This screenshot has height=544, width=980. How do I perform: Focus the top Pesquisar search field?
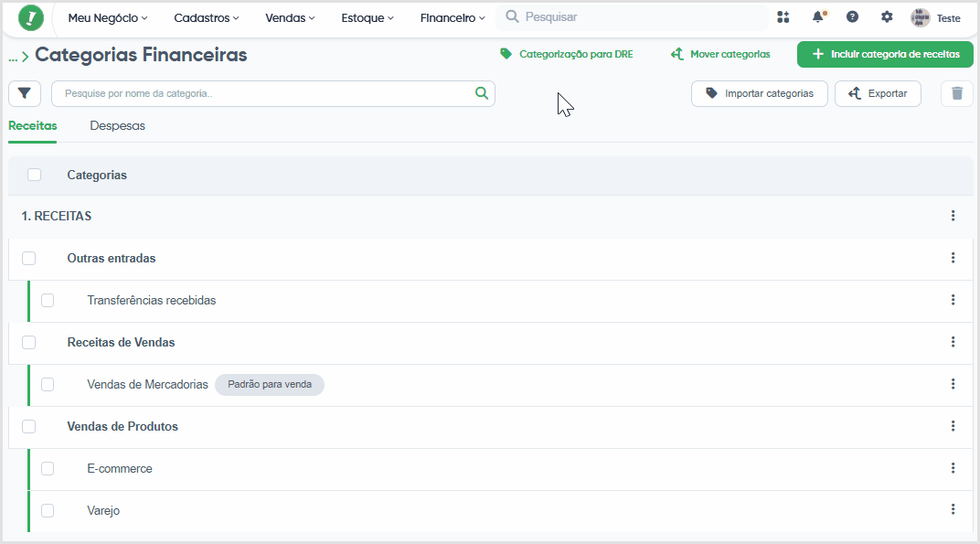point(632,16)
